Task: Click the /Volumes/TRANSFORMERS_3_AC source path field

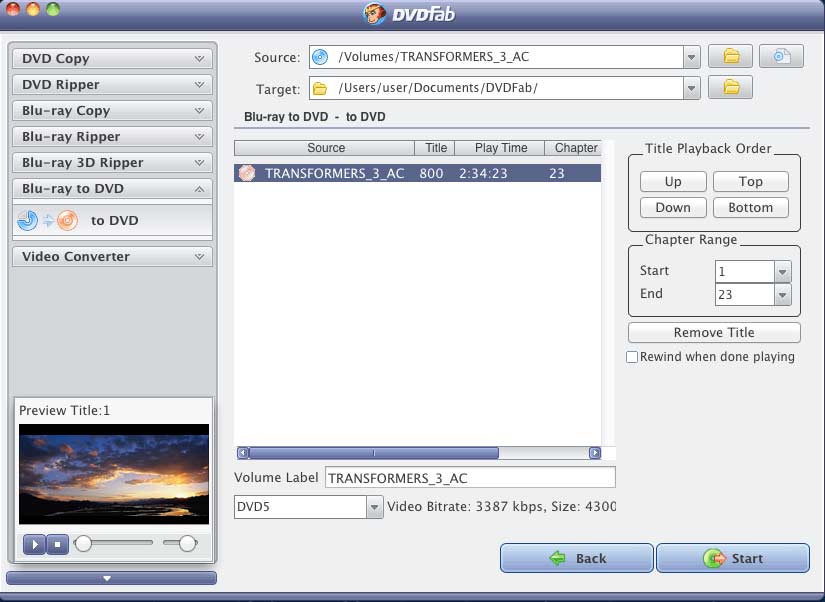Action: 496,57
